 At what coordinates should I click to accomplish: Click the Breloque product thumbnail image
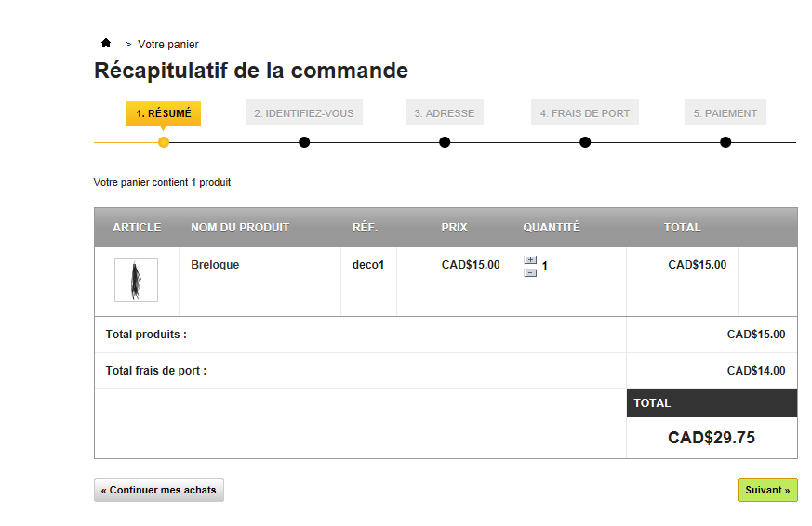[136, 280]
